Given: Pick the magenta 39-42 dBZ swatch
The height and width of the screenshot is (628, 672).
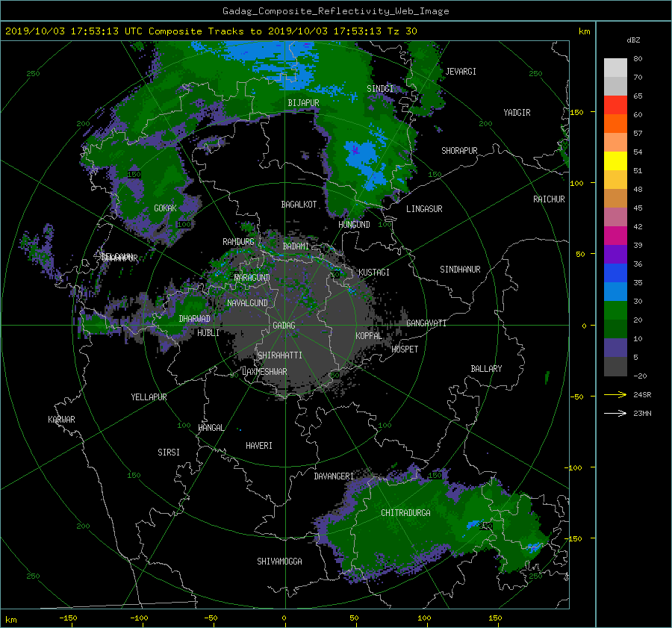Looking at the screenshot, I should tap(615, 236).
